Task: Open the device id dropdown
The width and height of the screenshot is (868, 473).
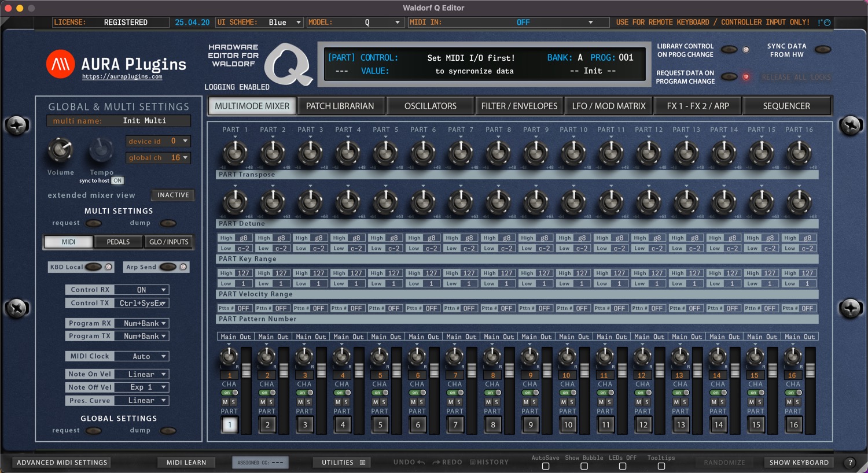Action: 159,141
